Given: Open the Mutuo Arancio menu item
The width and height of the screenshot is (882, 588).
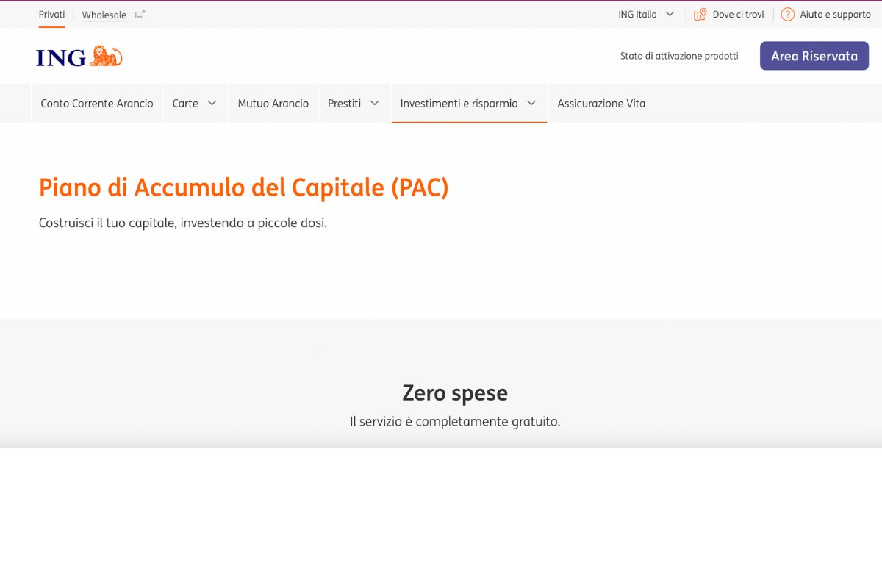Looking at the screenshot, I should [x=273, y=104].
